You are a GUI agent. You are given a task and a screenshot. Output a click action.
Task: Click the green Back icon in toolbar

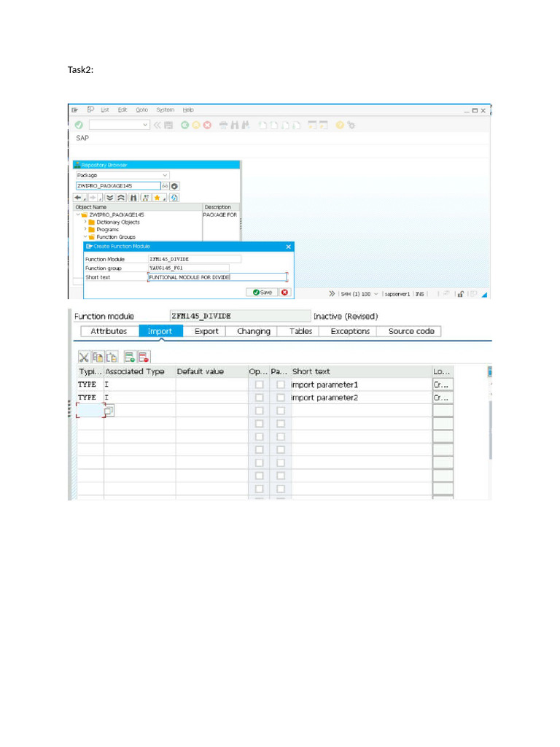[184, 125]
